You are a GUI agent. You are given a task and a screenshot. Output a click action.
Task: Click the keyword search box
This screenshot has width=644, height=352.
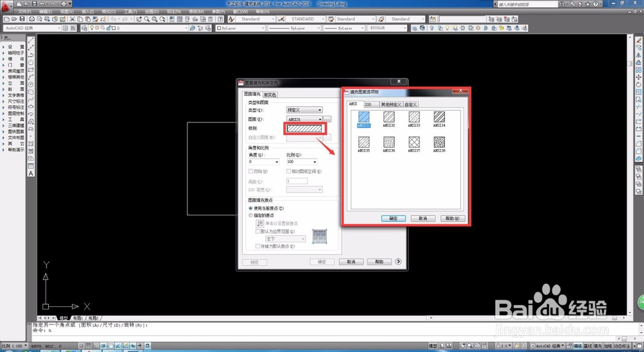527,4
